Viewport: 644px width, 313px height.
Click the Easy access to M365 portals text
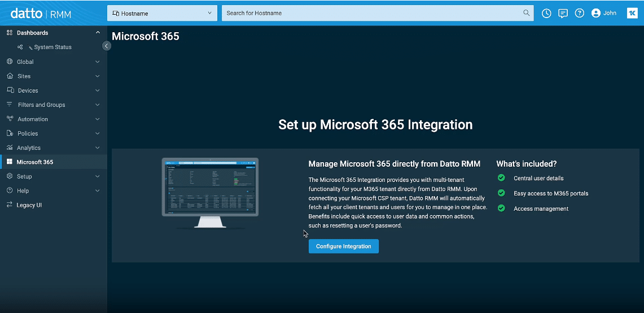tap(551, 193)
